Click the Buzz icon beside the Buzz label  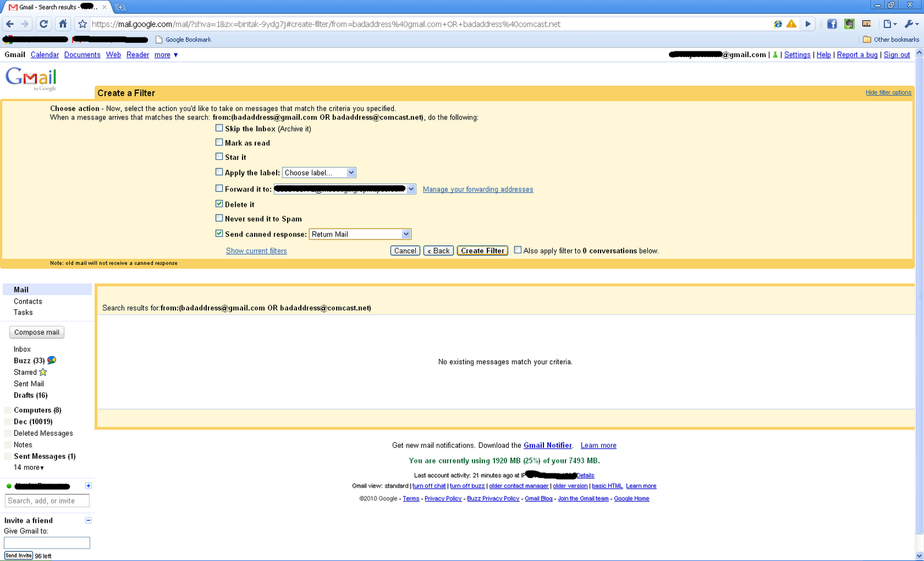tap(51, 360)
